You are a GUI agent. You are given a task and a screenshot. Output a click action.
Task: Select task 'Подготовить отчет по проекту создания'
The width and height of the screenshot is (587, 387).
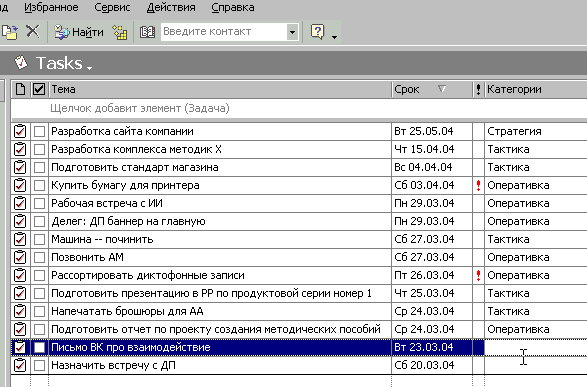pyautogui.click(x=216, y=329)
